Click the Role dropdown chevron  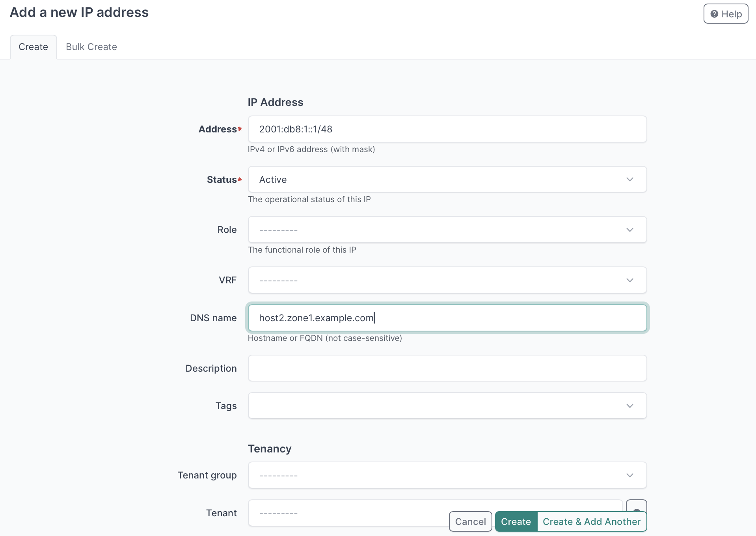[x=629, y=229]
